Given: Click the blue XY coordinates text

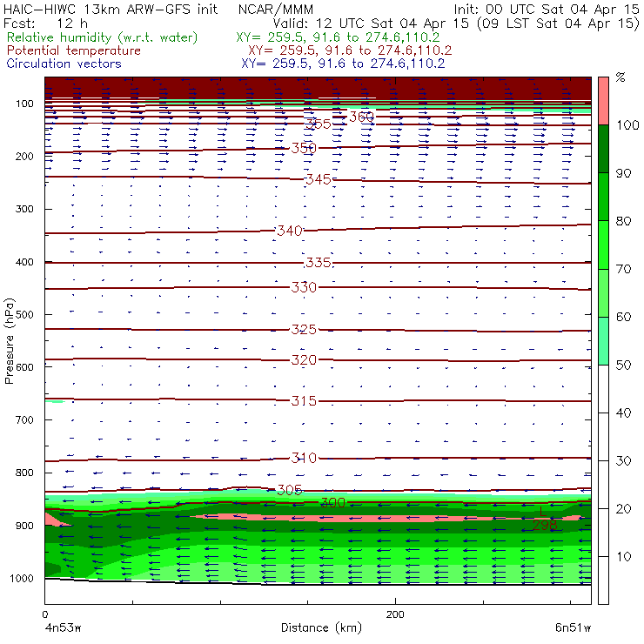Looking at the screenshot, I should coord(343,64).
